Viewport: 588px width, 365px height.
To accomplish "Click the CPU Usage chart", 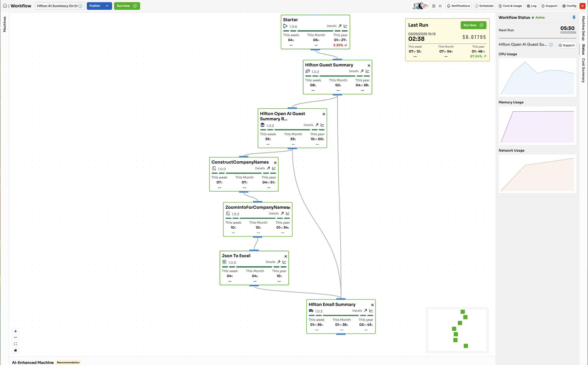I will pyautogui.click(x=537, y=77).
